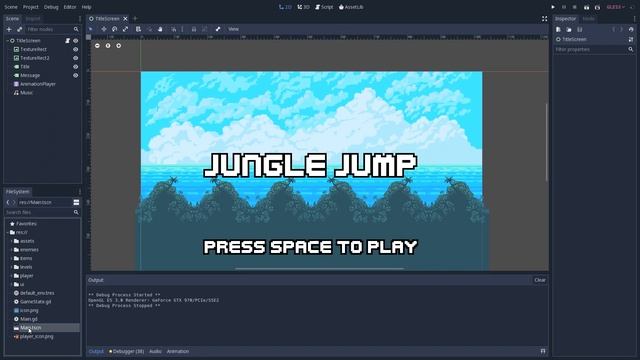Collapse the TitleScreen root node
This screenshot has width=640, height=360.
(x=7, y=41)
